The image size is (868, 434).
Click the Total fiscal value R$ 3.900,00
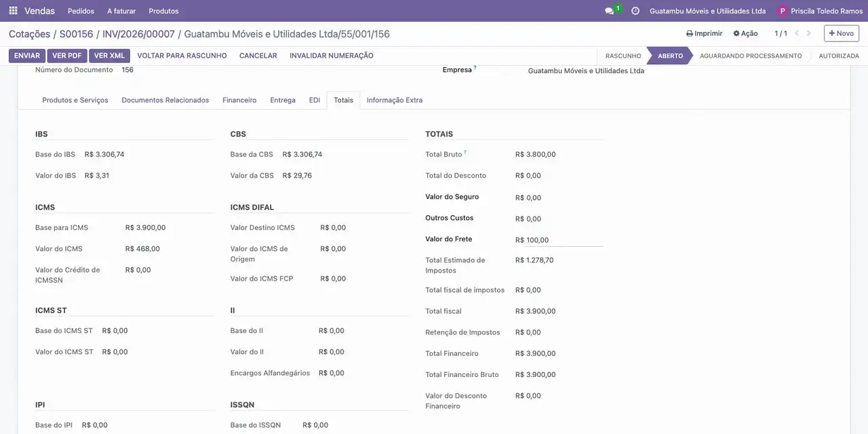coord(536,311)
